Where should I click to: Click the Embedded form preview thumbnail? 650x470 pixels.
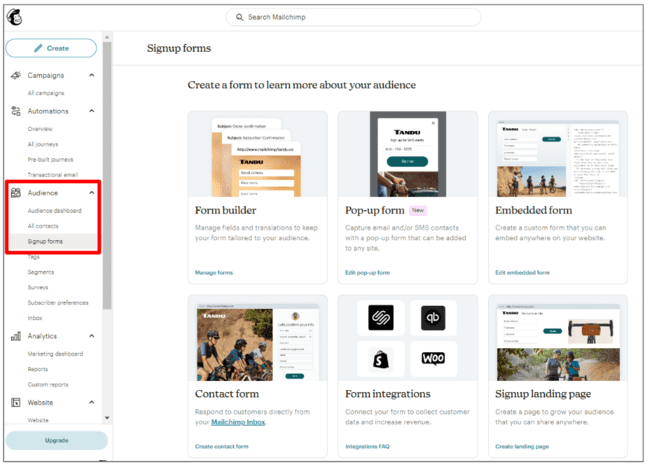pos(558,154)
